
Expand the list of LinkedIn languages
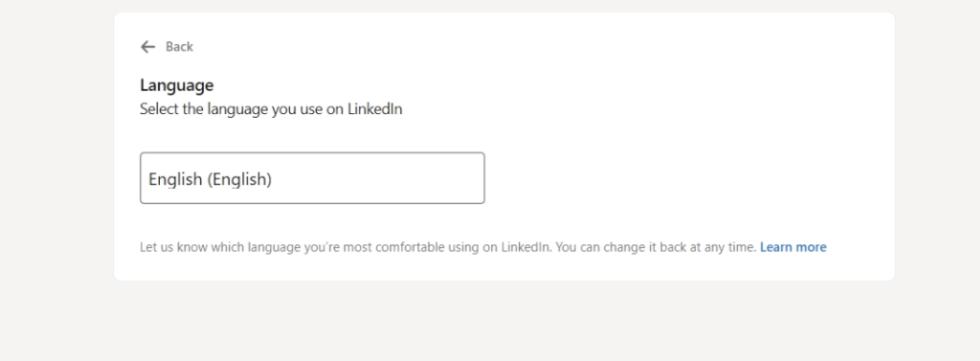click(312, 178)
